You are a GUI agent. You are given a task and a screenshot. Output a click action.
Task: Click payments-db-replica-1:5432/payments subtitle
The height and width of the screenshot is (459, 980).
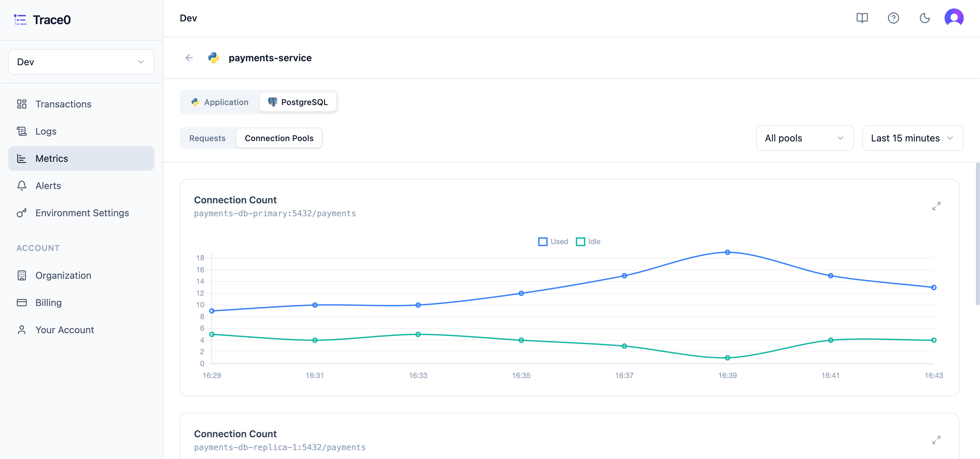[280, 447]
